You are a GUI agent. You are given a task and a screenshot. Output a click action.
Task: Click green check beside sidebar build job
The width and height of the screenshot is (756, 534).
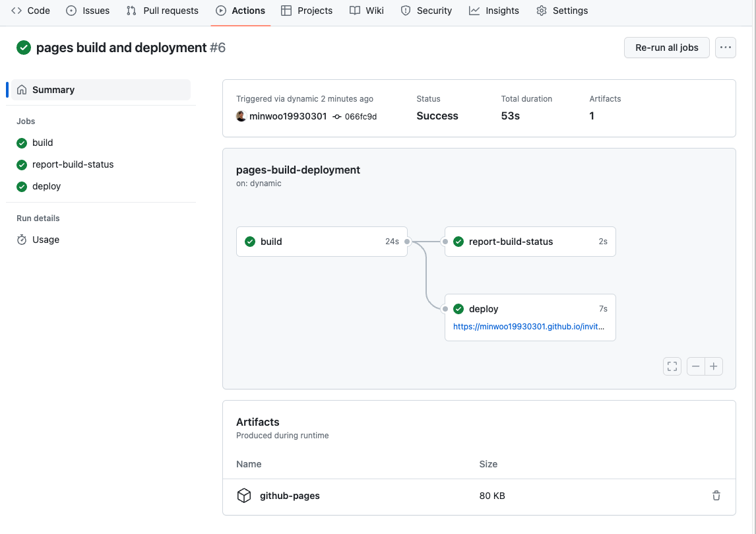(x=22, y=143)
